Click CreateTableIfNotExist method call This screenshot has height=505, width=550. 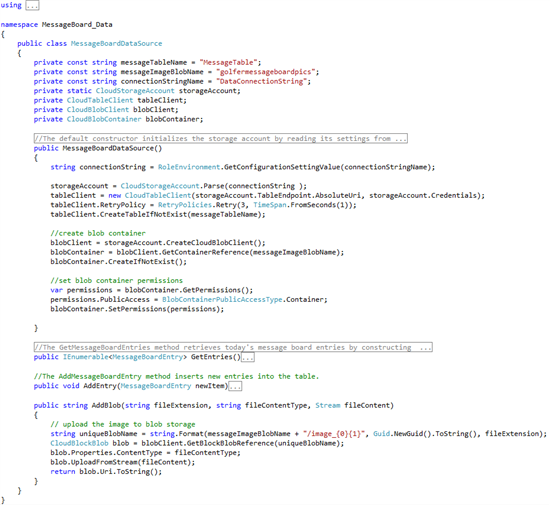[143, 214]
